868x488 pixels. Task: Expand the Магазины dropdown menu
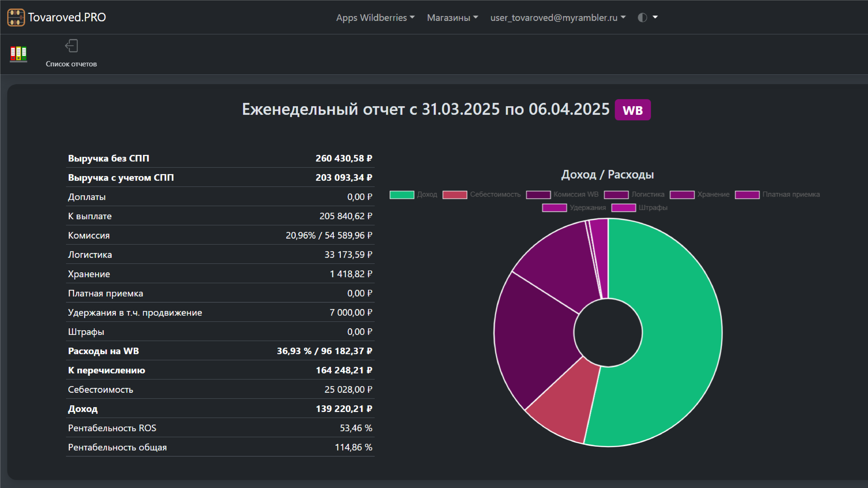coord(452,18)
